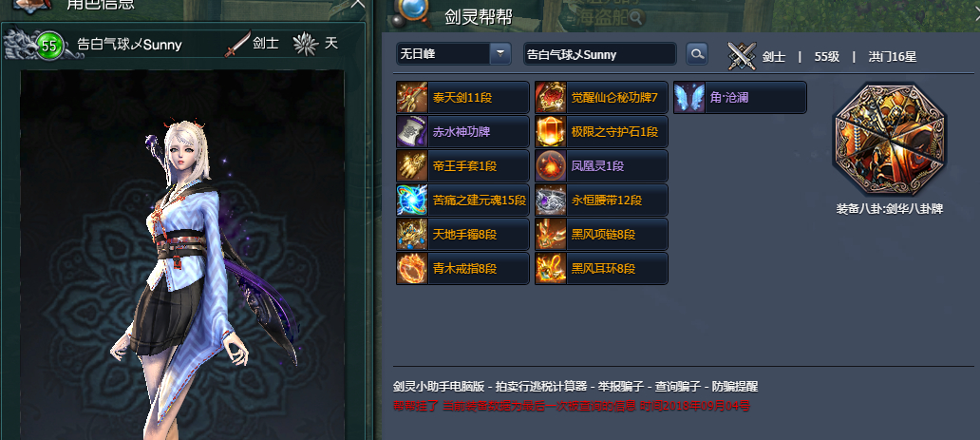Image resolution: width=980 pixels, height=440 pixels.
Task: Click the 永恒腰带12段 belt icon
Action: click(551, 201)
